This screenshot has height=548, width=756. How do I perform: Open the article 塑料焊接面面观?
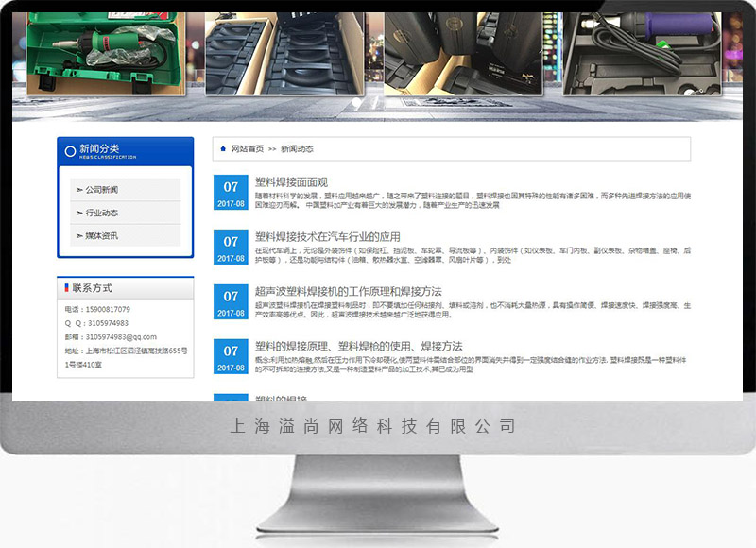click(291, 182)
